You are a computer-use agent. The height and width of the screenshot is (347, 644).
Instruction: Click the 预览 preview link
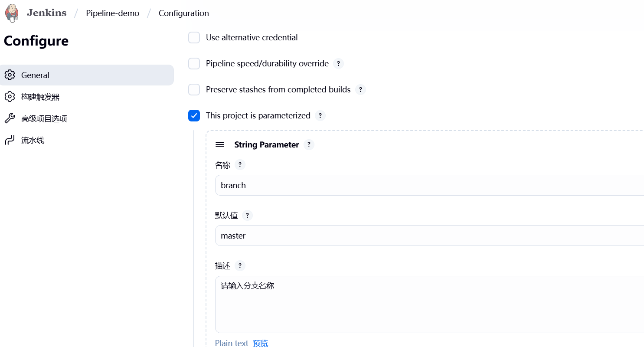(261, 343)
